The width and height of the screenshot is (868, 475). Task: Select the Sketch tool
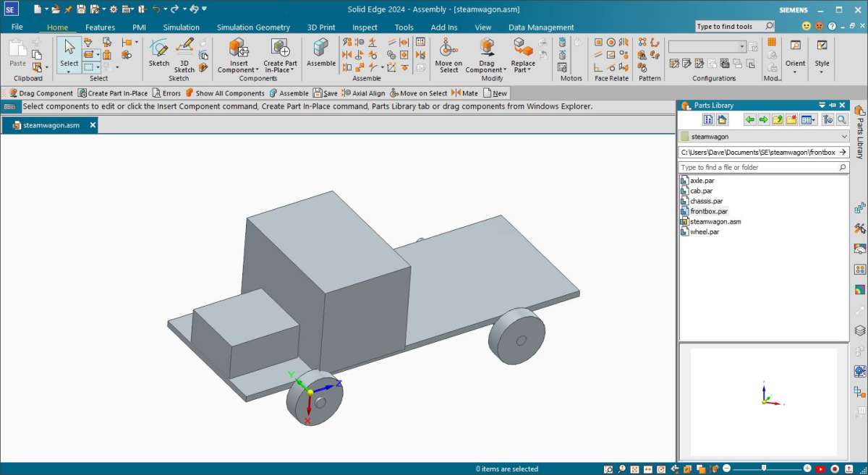[x=158, y=52]
